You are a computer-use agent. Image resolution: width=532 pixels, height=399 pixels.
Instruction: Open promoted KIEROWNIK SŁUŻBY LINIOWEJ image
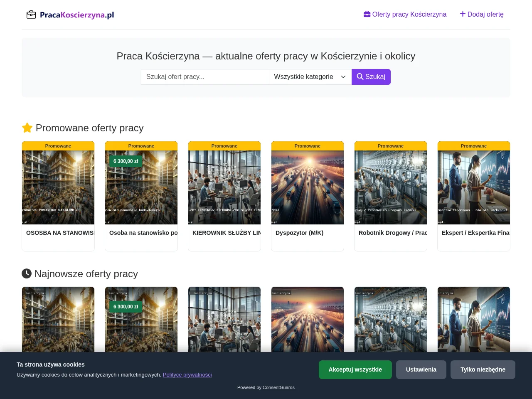(224, 187)
